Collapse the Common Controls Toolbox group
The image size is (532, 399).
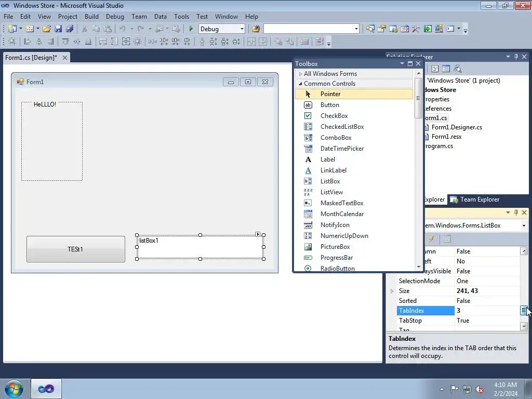tap(300, 84)
